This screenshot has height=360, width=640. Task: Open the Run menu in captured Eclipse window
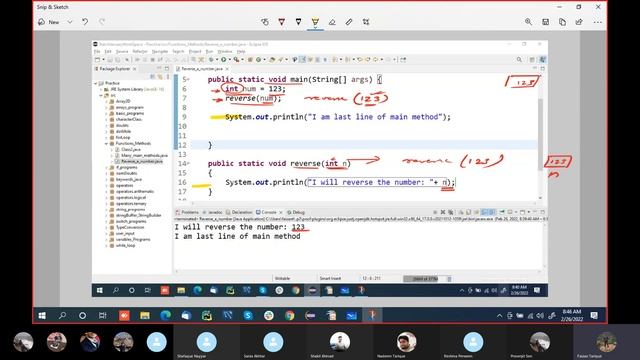coord(209,51)
